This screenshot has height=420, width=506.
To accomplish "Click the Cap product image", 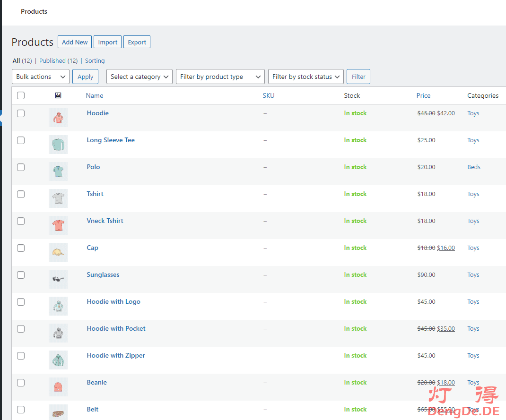I will (x=58, y=252).
